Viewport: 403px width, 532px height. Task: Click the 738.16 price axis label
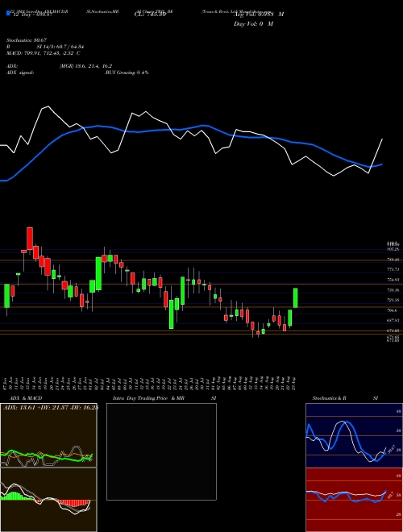(x=393, y=290)
